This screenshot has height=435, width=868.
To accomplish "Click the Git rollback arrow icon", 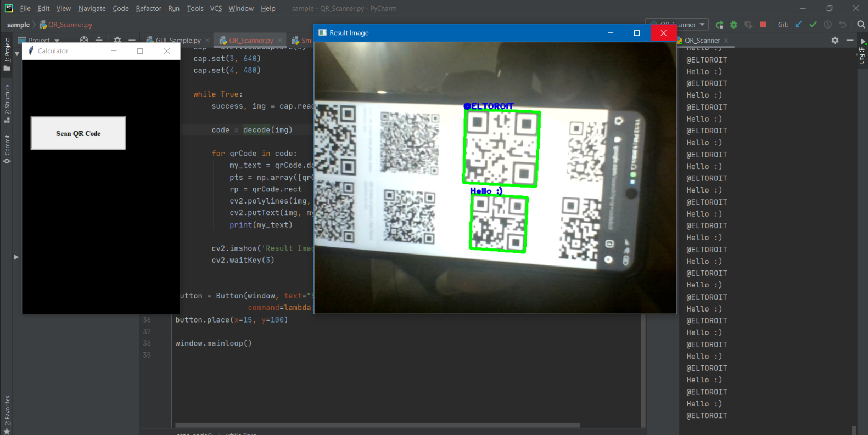I will pos(843,25).
